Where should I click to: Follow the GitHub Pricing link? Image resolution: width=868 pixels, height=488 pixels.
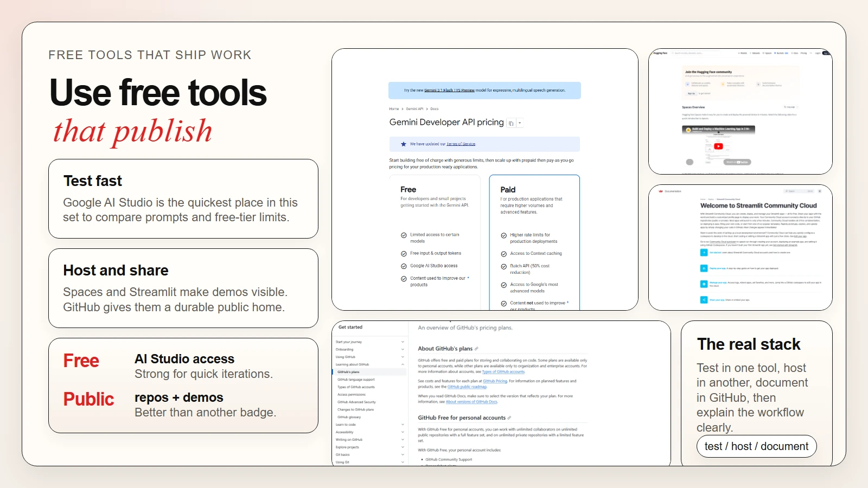point(495,381)
